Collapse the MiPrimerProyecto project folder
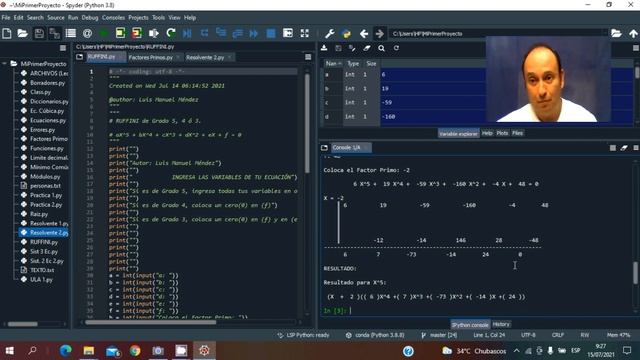The height and width of the screenshot is (360, 640). 4,64
